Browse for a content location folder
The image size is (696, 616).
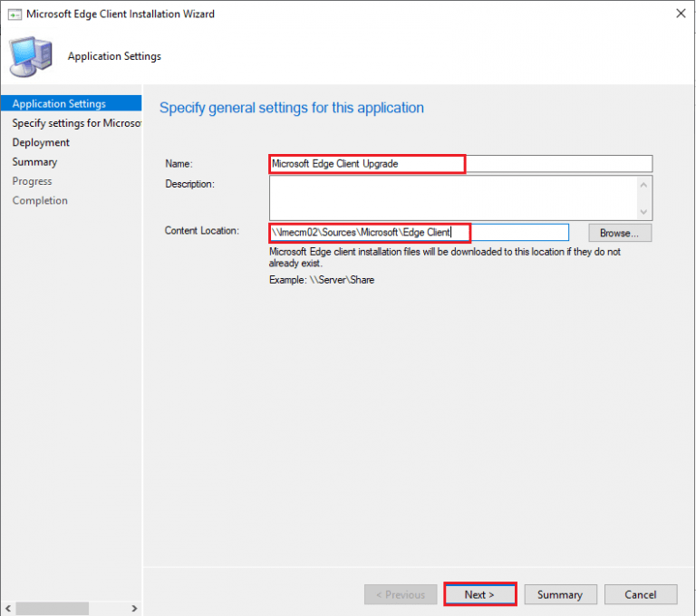pos(620,233)
